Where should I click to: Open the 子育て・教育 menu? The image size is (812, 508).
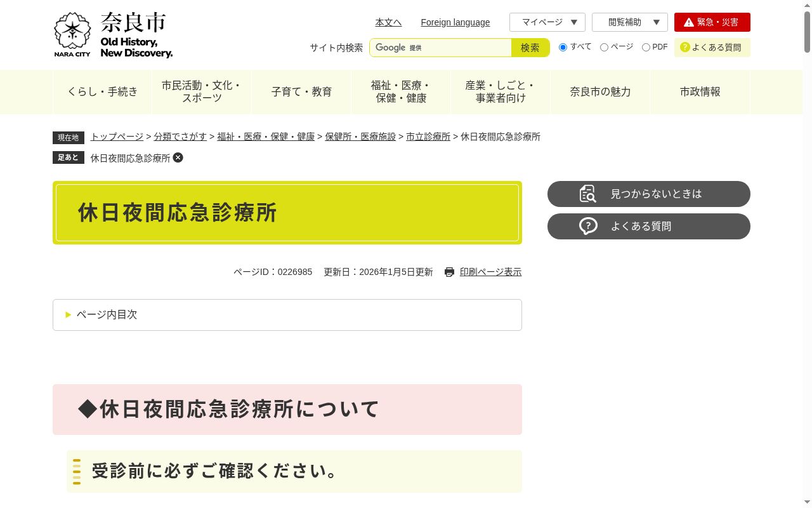pyautogui.click(x=301, y=92)
